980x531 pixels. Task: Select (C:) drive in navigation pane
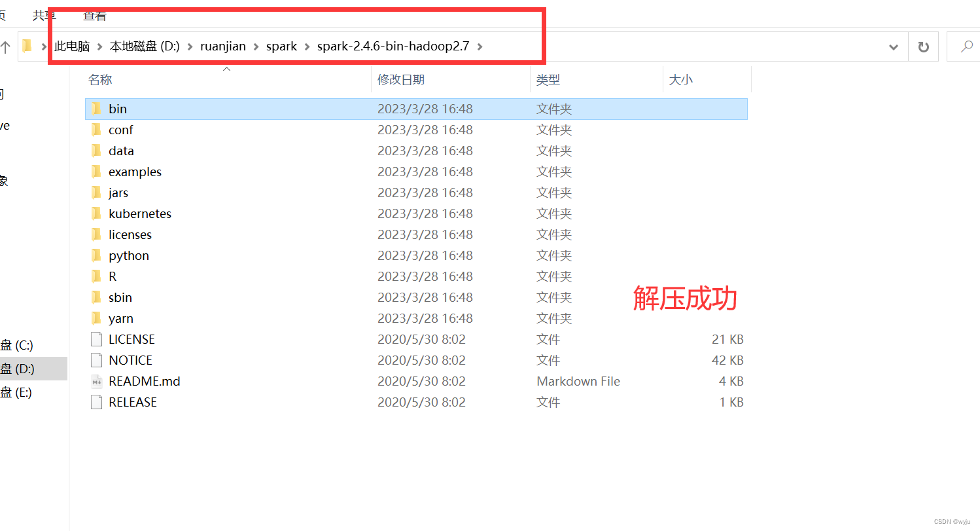(17, 345)
